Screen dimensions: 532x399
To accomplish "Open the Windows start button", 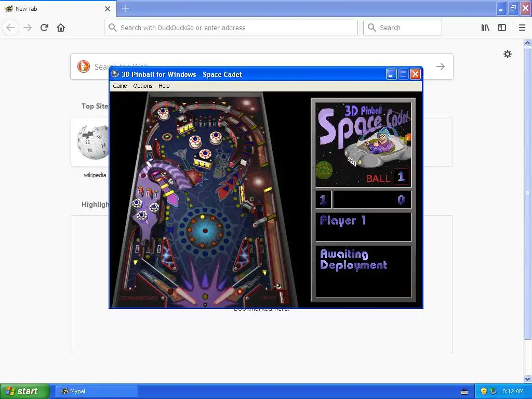I will point(25,391).
